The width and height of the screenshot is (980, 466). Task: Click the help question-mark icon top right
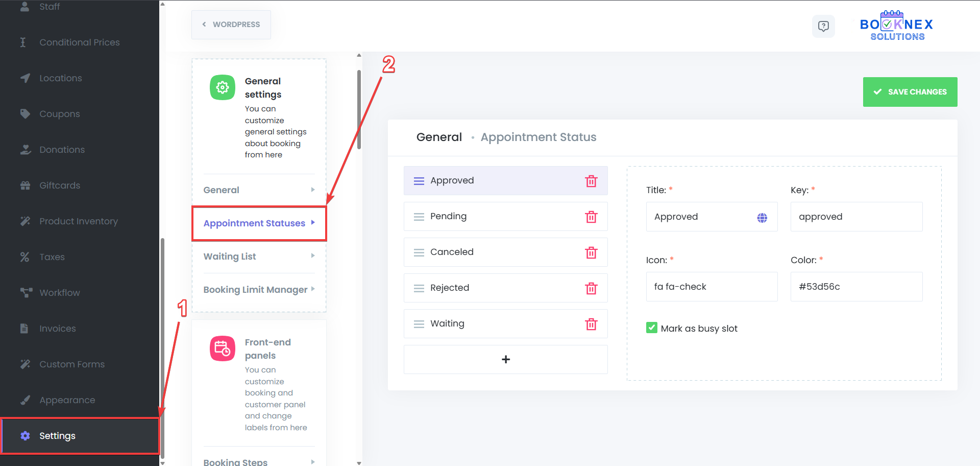(823, 26)
